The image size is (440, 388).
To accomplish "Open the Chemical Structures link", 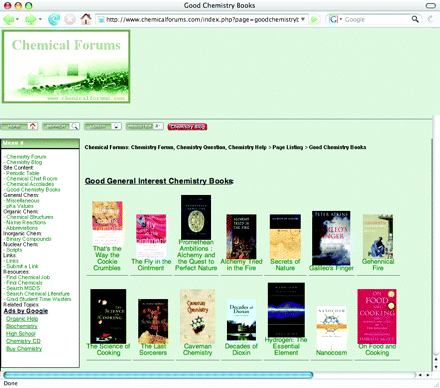I will (x=29, y=217).
